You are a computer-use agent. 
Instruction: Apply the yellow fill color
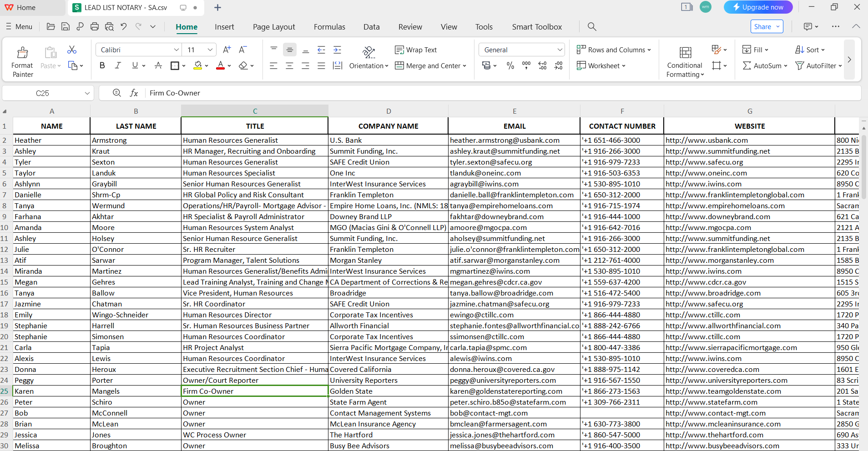tap(197, 65)
